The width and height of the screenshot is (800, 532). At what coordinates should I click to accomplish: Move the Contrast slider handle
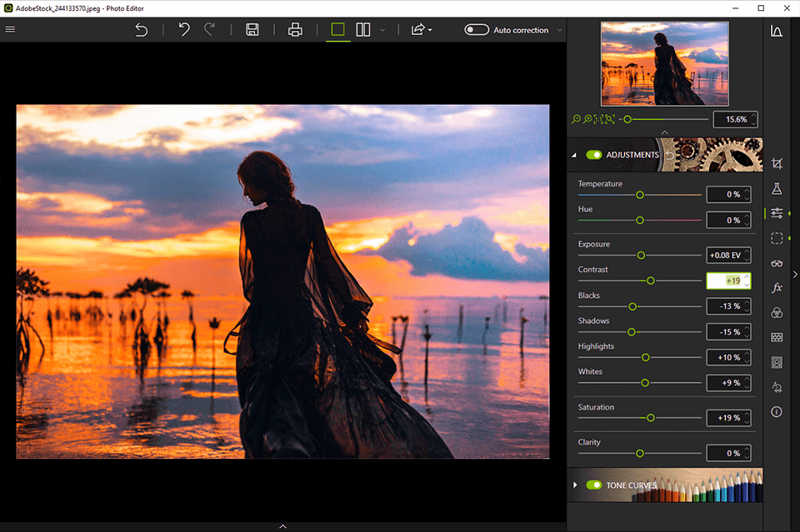[x=651, y=281]
